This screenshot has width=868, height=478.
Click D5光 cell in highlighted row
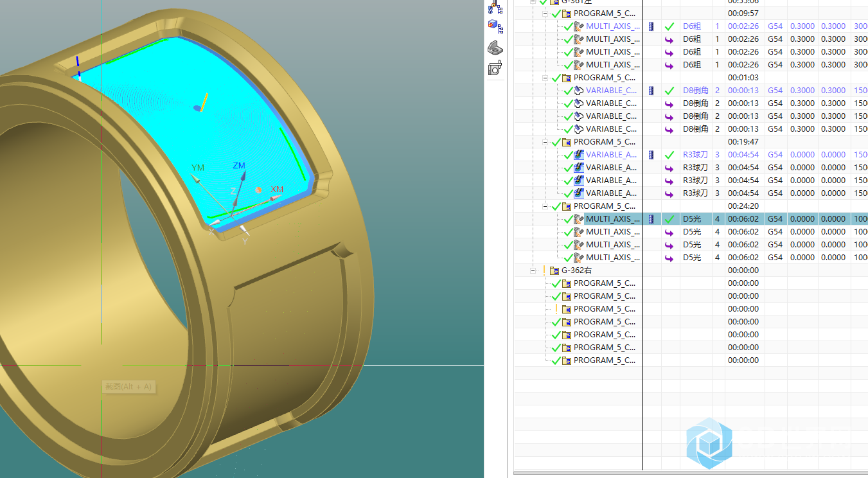(x=692, y=219)
